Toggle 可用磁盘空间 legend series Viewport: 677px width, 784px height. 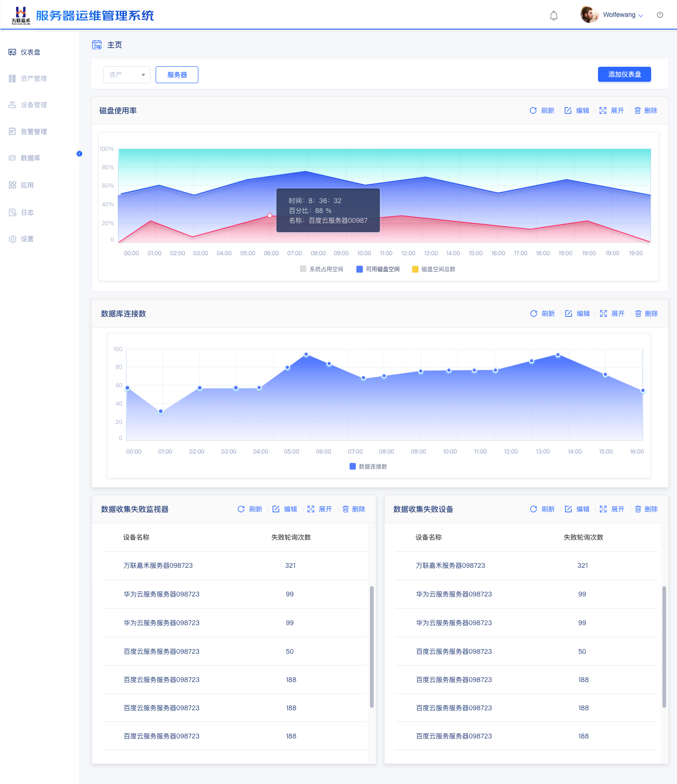[378, 269]
